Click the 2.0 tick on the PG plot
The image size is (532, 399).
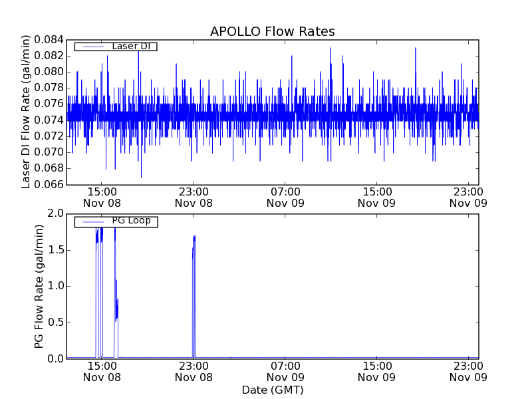click(55, 213)
